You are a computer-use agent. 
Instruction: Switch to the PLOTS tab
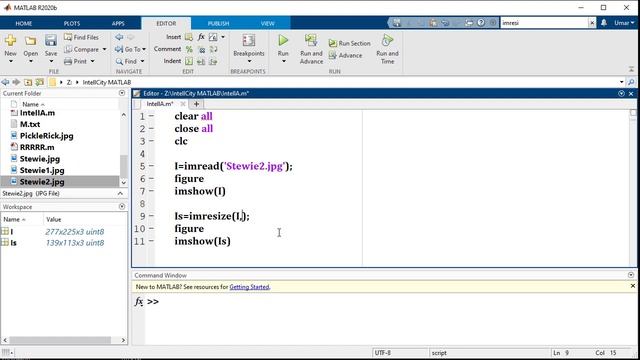pyautogui.click(x=72, y=23)
